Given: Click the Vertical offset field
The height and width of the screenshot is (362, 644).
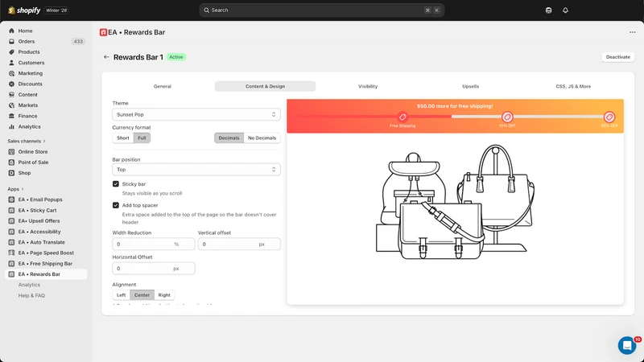Looking at the screenshot, I should (239, 245).
